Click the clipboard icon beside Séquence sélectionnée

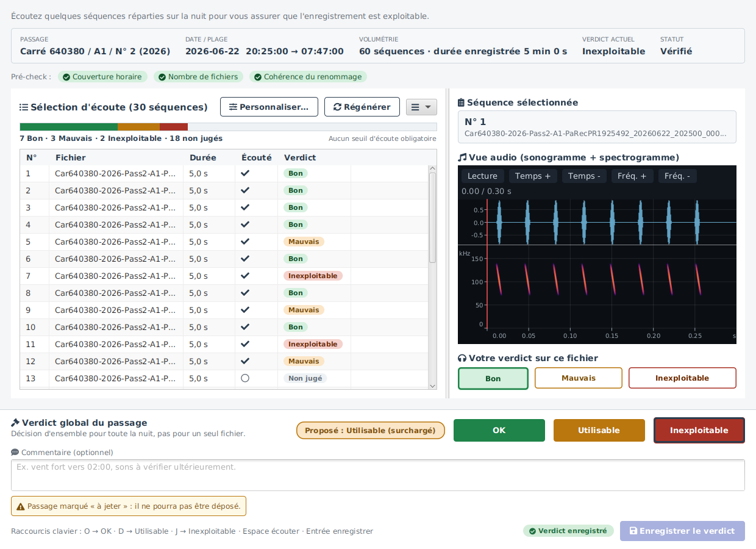tap(462, 103)
